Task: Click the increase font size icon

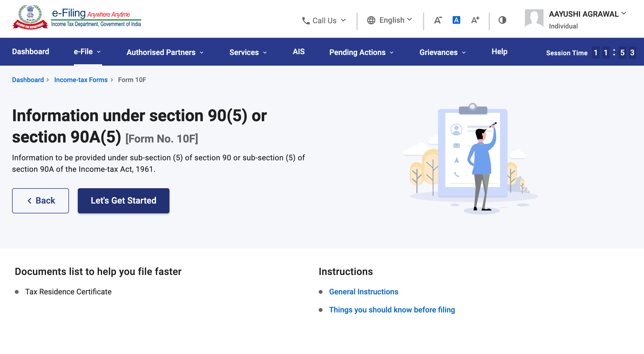Action: click(475, 20)
